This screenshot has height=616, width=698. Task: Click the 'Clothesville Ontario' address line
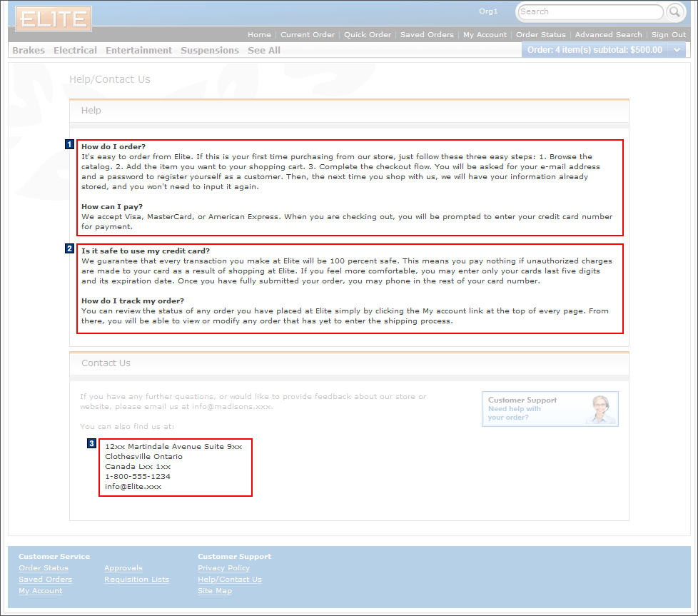click(x=143, y=457)
